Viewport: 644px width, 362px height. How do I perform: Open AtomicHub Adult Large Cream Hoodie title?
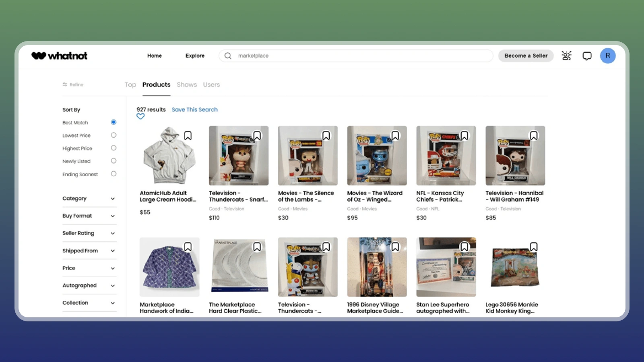(x=168, y=196)
